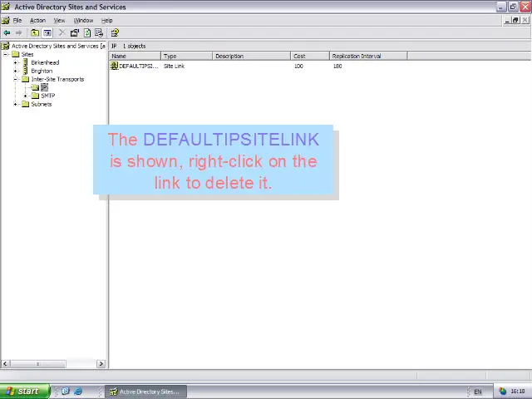Select the Inter-Site Transports label

(x=57, y=79)
